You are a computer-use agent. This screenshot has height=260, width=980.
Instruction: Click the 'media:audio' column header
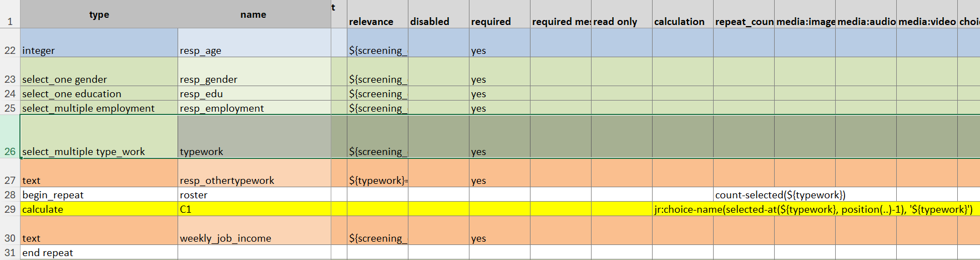click(x=866, y=14)
